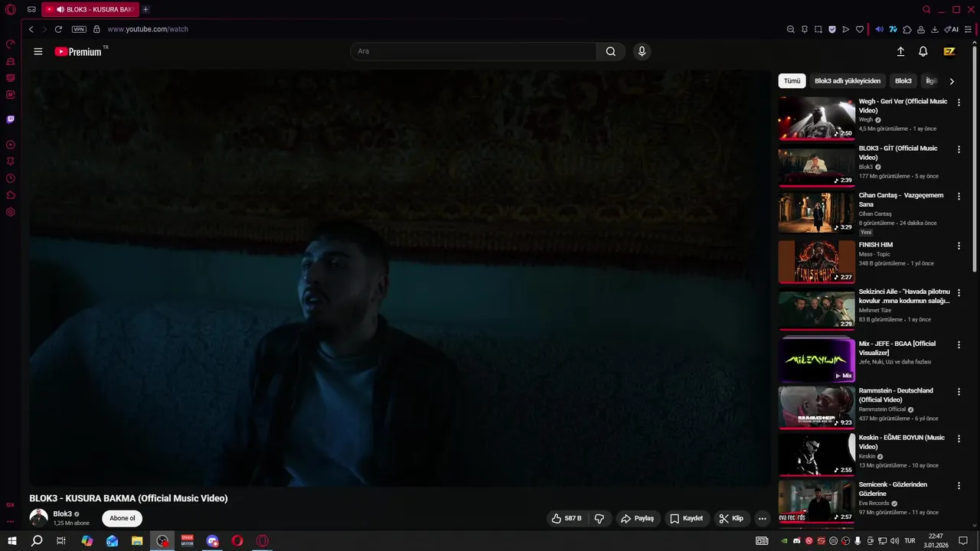Click the YouTube search field
980x551 pixels.
pos(473,51)
